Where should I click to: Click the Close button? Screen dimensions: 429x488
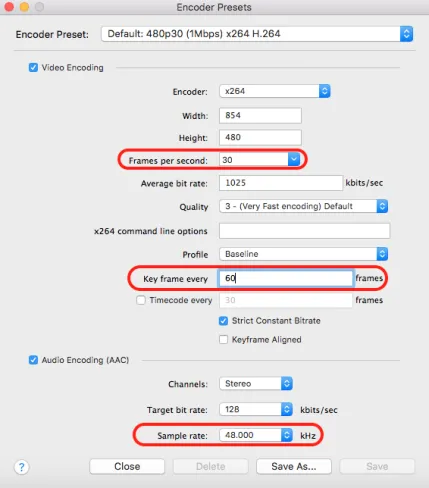pyautogui.click(x=127, y=466)
